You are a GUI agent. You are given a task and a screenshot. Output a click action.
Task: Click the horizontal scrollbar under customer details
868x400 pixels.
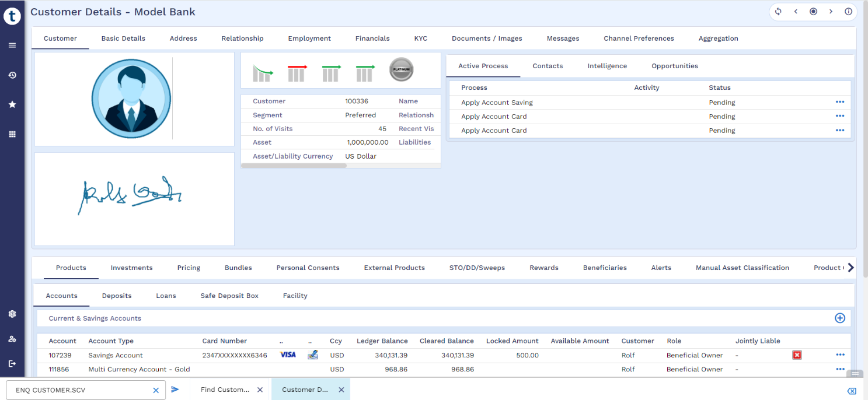tap(294, 166)
